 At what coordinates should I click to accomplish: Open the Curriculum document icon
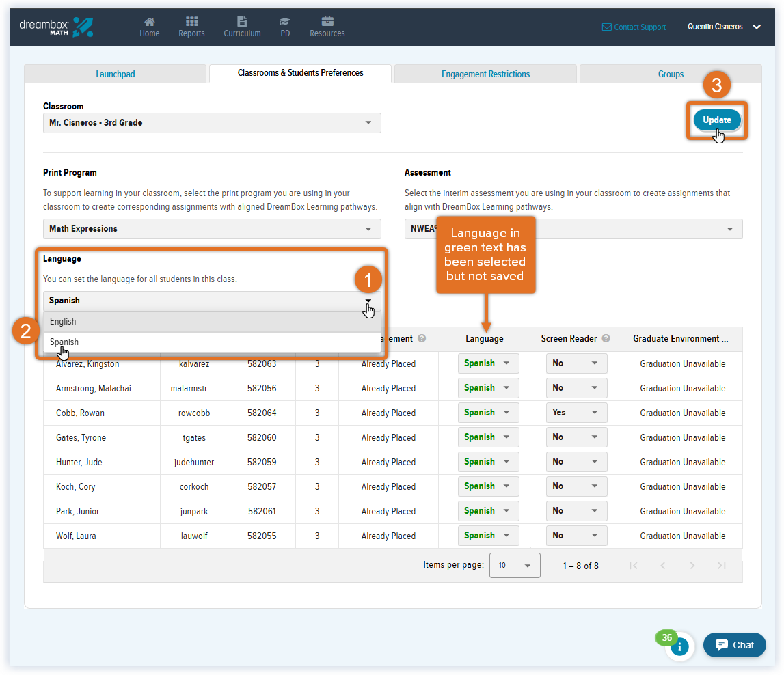click(242, 21)
